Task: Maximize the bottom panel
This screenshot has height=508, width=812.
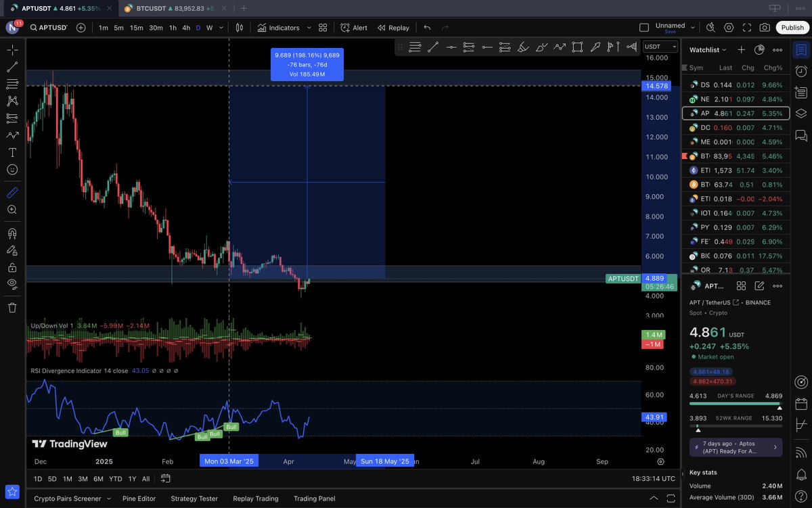Action: pyautogui.click(x=671, y=499)
